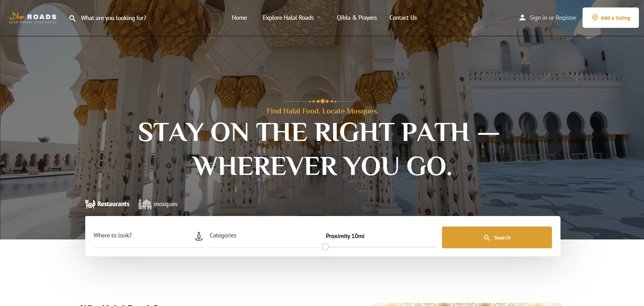This screenshot has height=306, width=644.
Task: Switch to the mosques listing tab
Action: (x=158, y=204)
